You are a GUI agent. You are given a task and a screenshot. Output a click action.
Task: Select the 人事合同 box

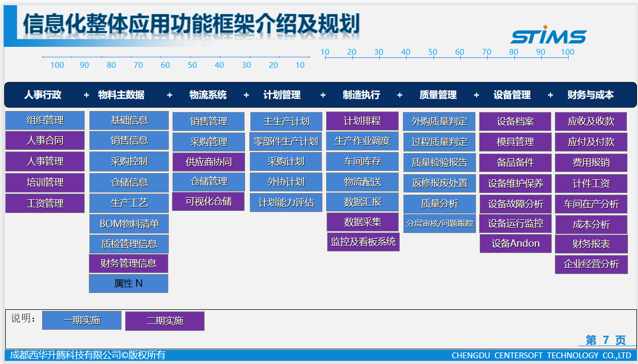pyautogui.click(x=45, y=140)
